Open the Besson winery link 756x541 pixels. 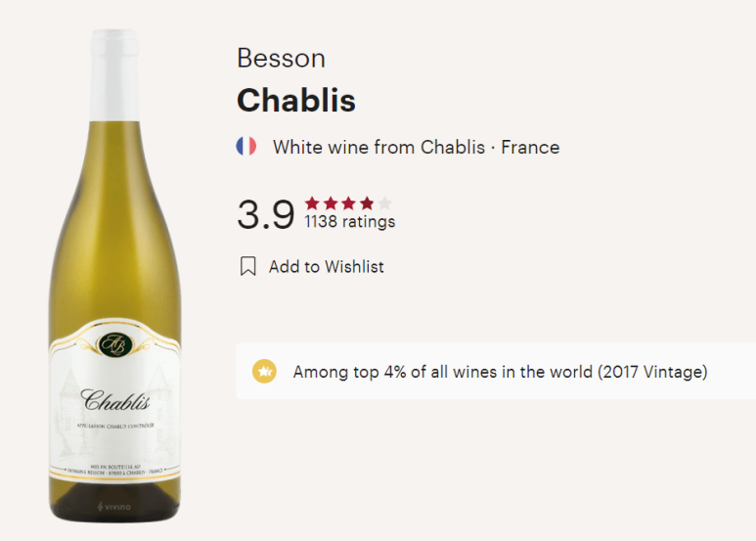click(281, 59)
